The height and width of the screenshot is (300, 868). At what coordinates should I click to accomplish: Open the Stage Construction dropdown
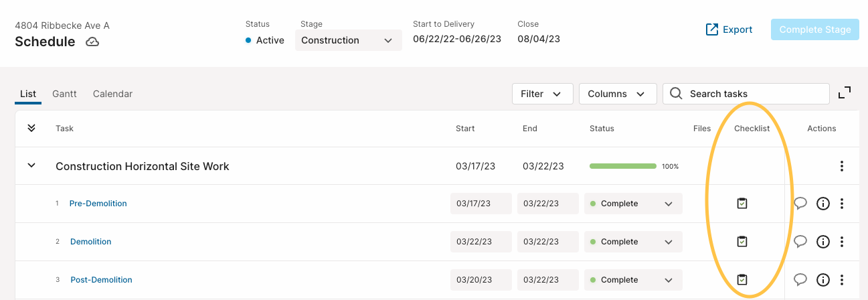[x=348, y=40]
